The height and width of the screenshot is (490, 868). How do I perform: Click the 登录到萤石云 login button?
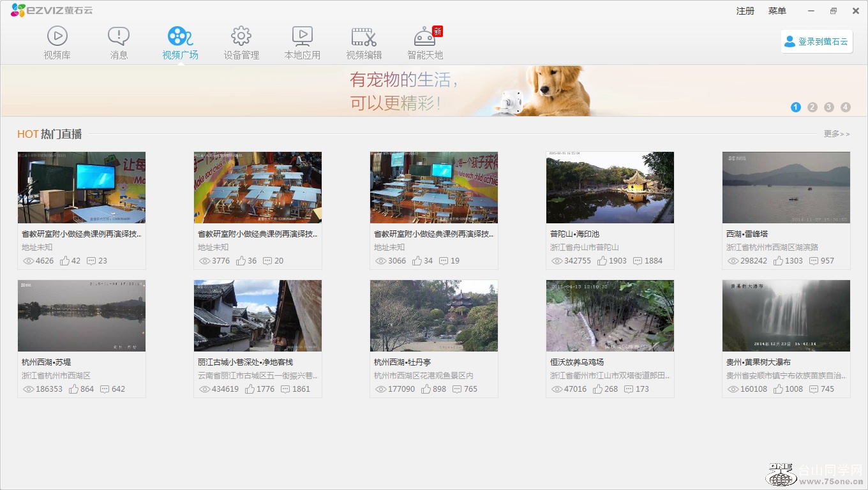[x=817, y=41]
